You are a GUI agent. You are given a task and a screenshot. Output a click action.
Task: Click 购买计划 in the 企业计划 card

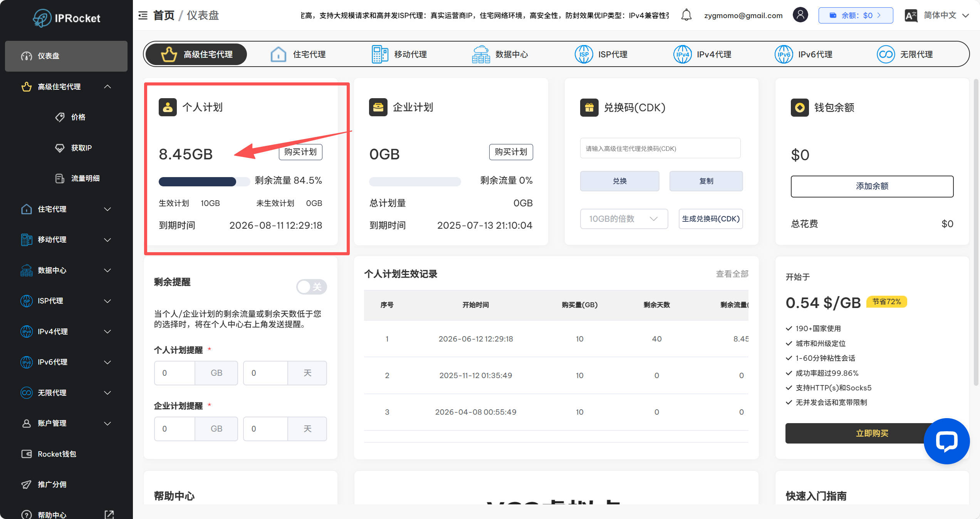pyautogui.click(x=511, y=152)
